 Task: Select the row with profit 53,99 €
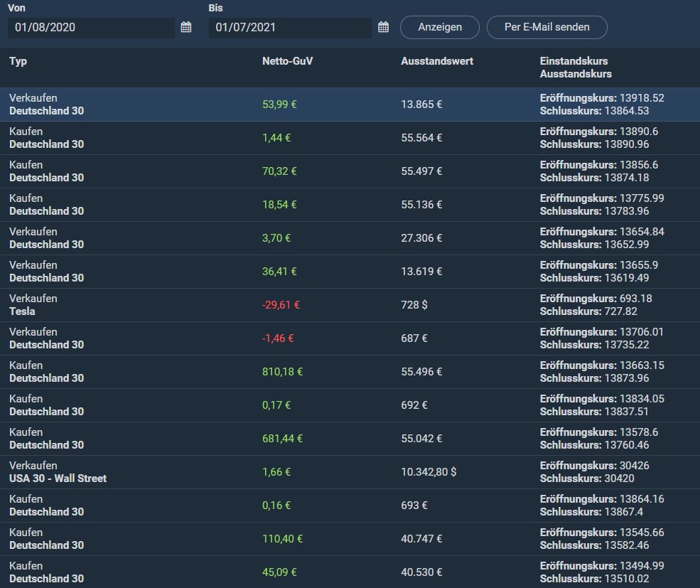350,105
